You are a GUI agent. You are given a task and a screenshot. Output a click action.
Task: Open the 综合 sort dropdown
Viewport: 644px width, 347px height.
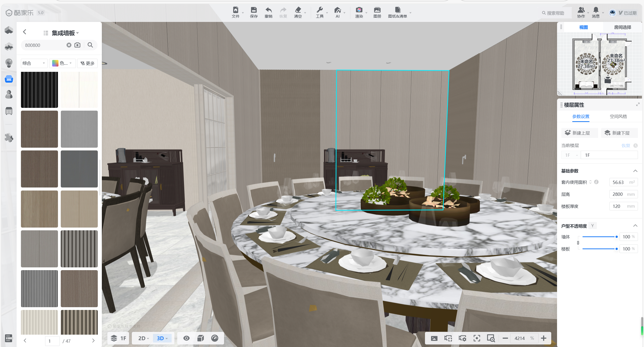34,63
